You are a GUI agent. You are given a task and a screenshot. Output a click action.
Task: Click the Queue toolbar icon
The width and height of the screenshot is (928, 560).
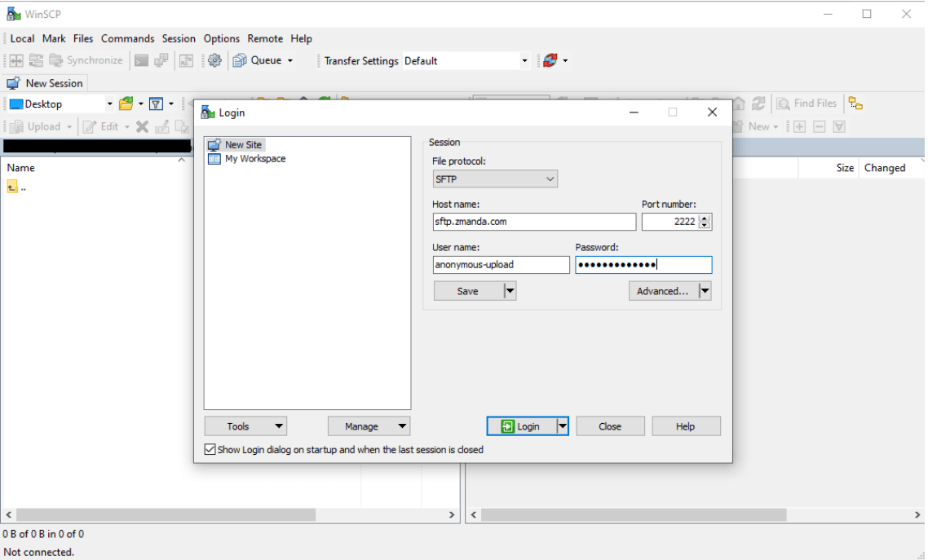[240, 60]
